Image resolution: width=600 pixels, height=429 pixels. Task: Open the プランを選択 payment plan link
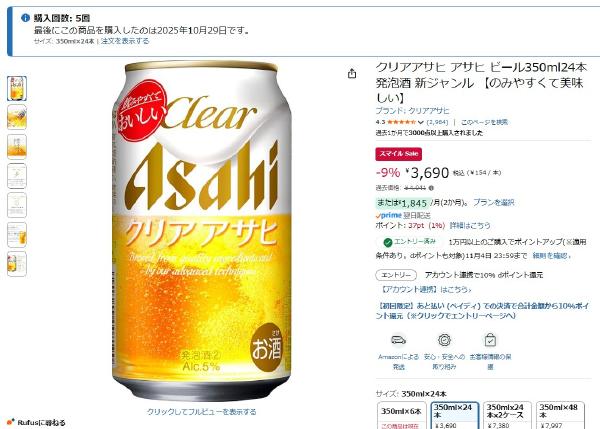(494, 202)
